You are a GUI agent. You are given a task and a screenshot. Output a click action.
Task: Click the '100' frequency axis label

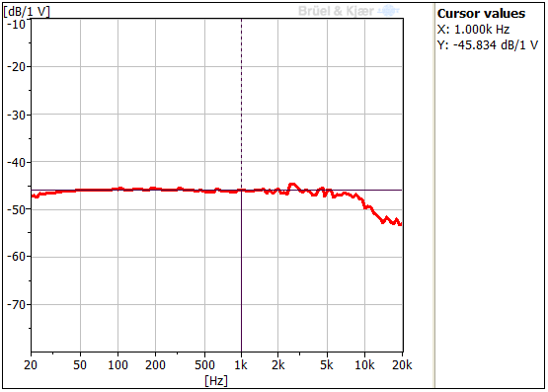(x=117, y=365)
